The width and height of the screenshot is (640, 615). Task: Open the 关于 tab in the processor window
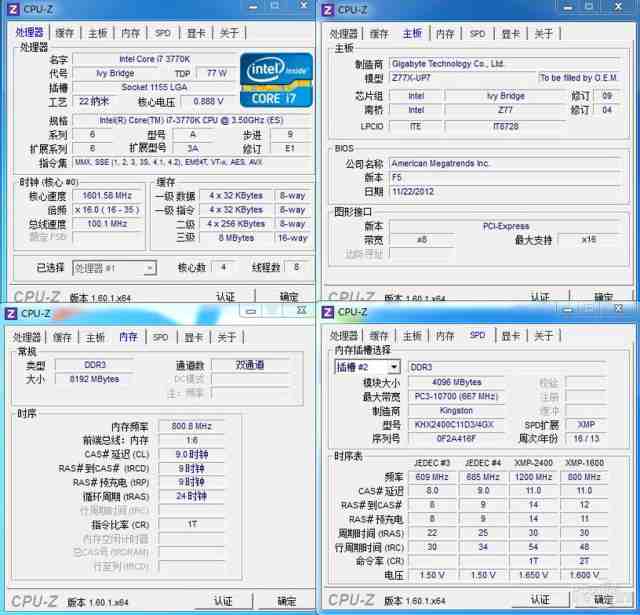point(229,33)
